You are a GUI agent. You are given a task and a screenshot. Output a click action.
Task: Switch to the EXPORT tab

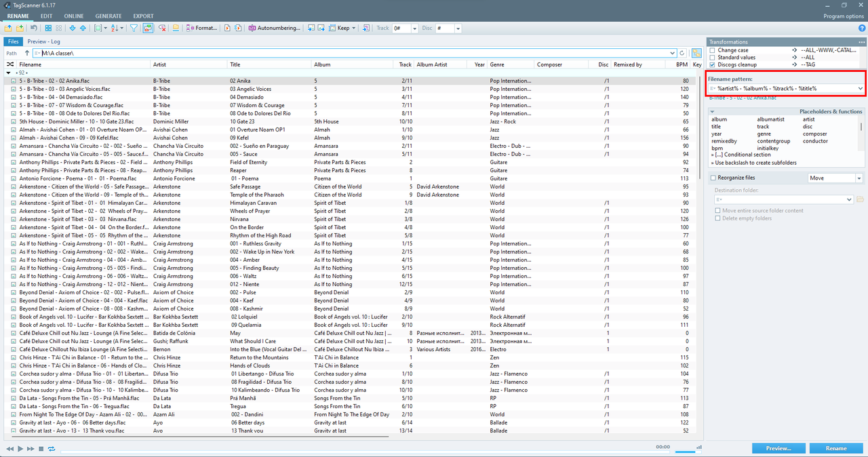(x=143, y=16)
